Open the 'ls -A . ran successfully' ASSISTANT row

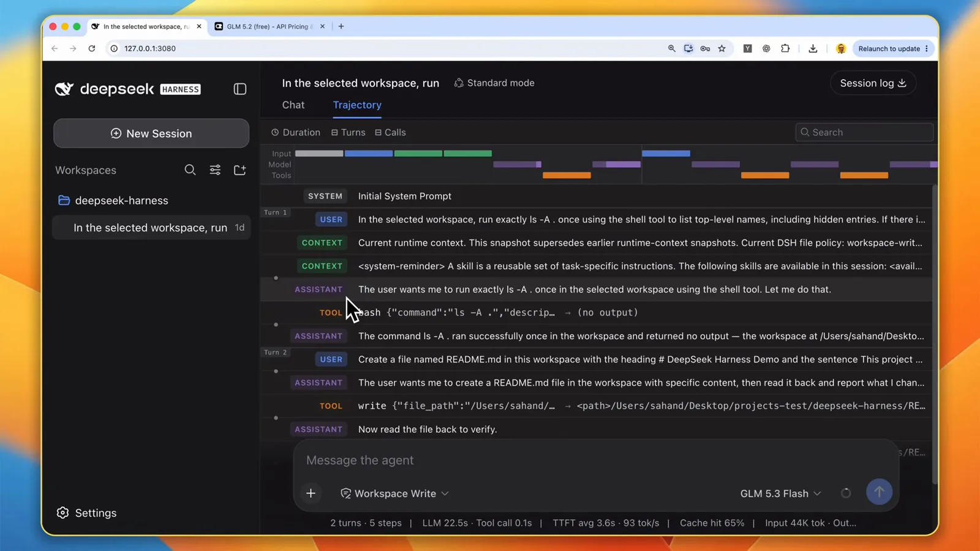click(x=596, y=336)
